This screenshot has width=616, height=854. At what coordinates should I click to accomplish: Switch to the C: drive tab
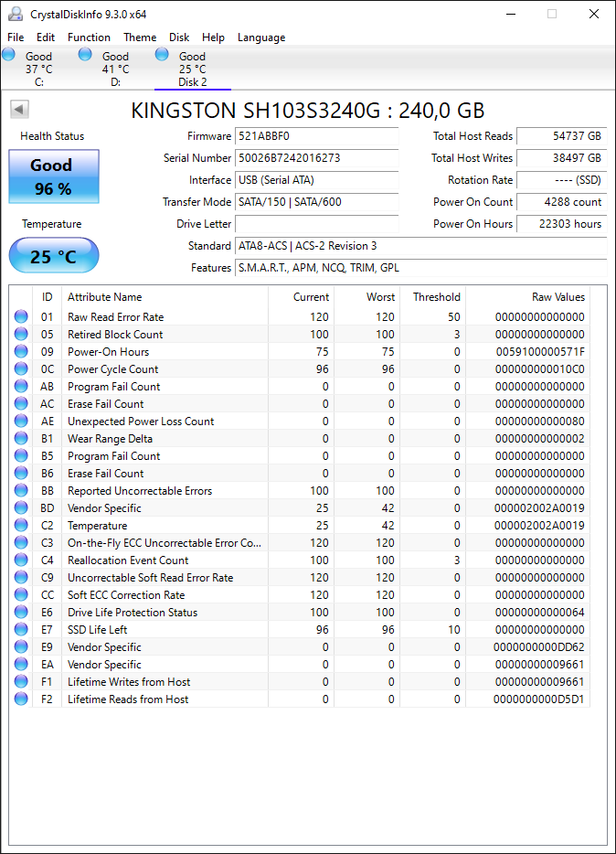tap(39, 69)
